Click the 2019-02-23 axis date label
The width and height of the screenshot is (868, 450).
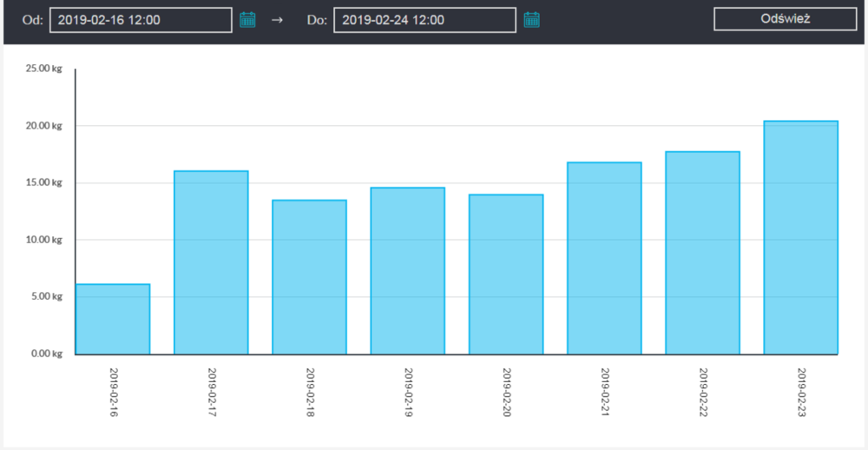click(x=801, y=393)
